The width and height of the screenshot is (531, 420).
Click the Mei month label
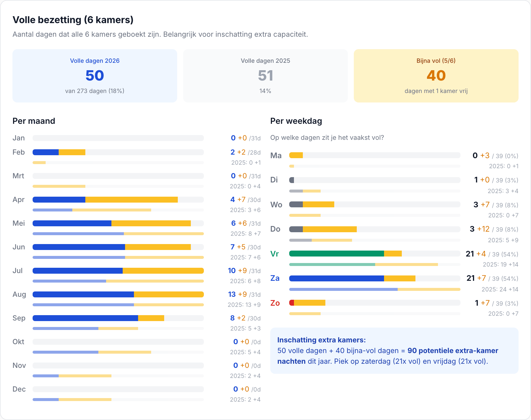click(19, 223)
